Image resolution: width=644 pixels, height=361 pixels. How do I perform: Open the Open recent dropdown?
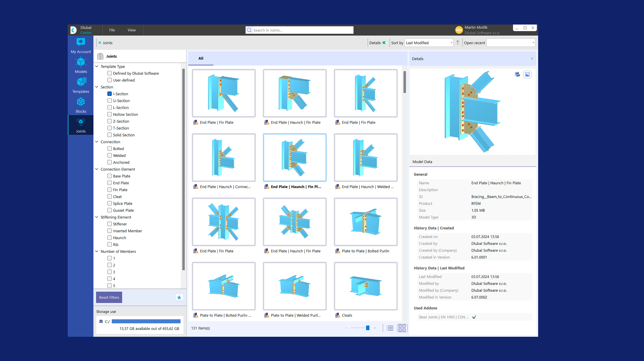tap(511, 43)
